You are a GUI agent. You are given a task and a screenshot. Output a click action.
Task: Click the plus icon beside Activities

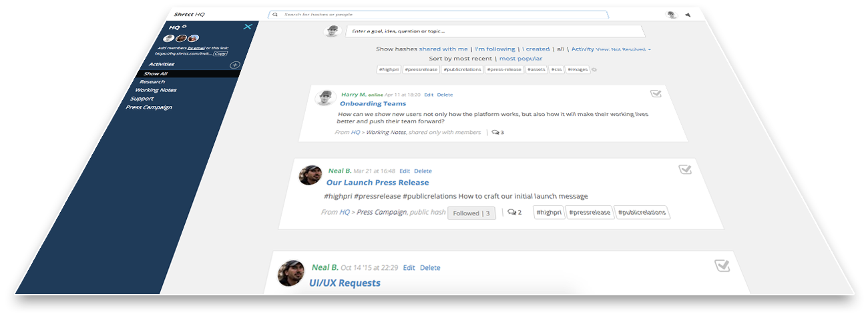tap(234, 65)
